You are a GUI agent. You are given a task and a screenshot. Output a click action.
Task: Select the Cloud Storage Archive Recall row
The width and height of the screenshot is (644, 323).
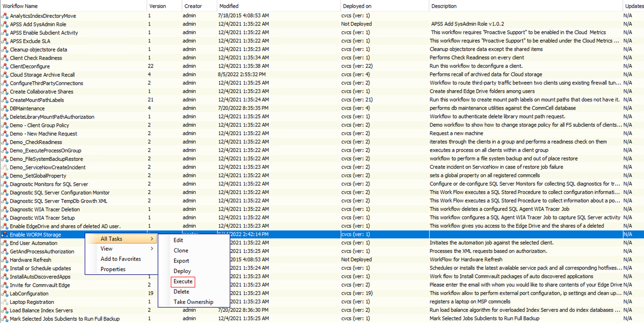tap(42, 75)
